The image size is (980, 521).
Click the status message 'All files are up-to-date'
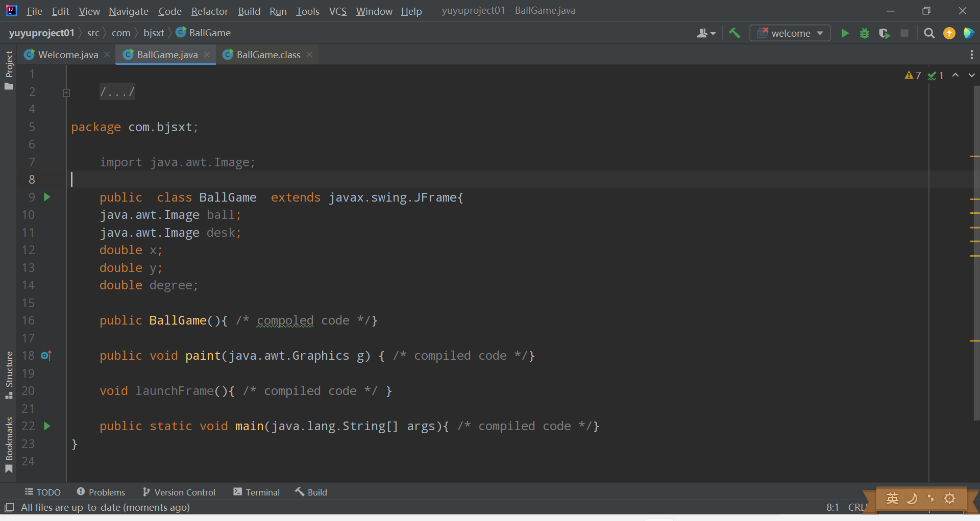tap(105, 507)
